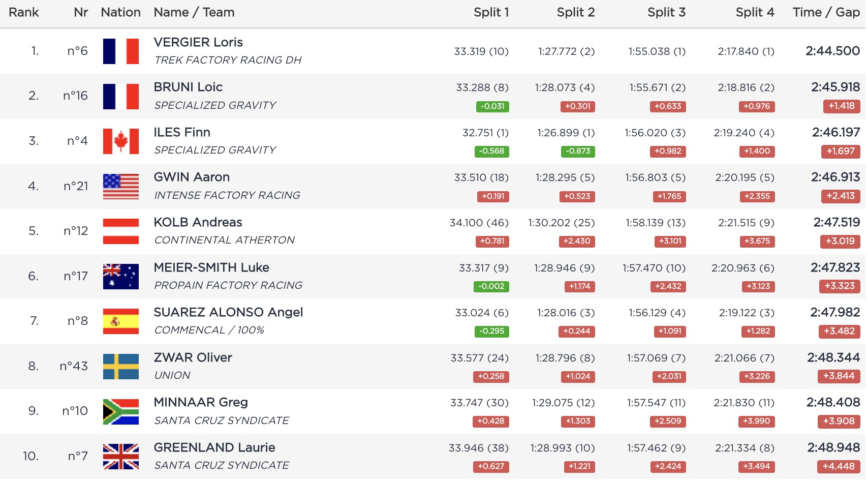This screenshot has width=868, height=480.
Task: Click the Swedish flag for ZWAR Oliver
Action: point(120,367)
